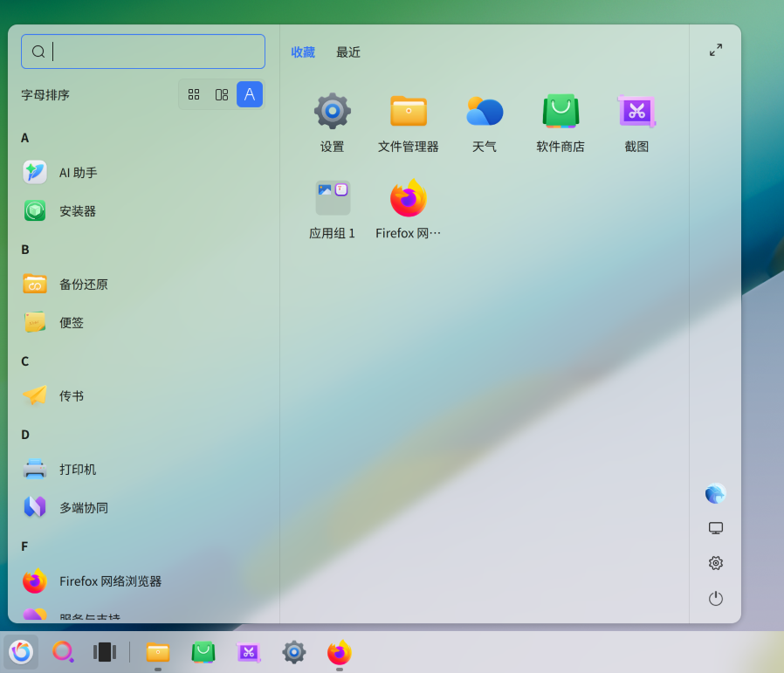The height and width of the screenshot is (673, 784).
Task: Open 软件商店 in favorites grid
Action: pyautogui.click(x=560, y=123)
